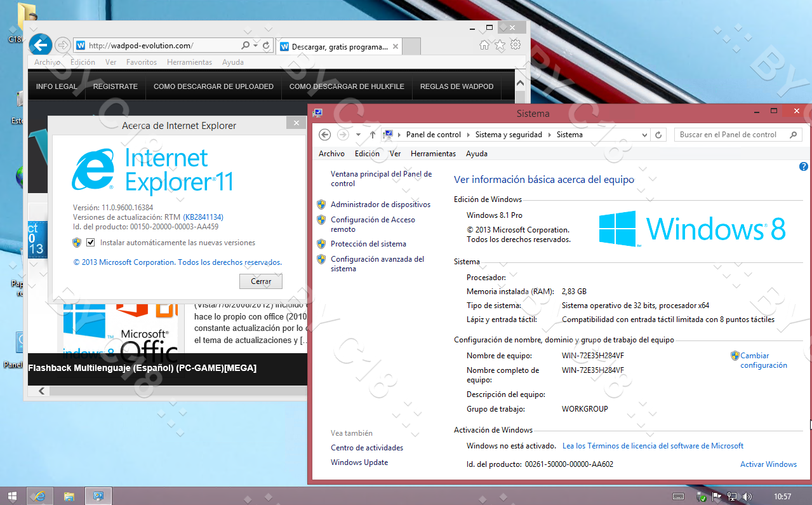Click the up arrow in Sistema window
Image resolution: width=812 pixels, height=505 pixels.
point(373,135)
